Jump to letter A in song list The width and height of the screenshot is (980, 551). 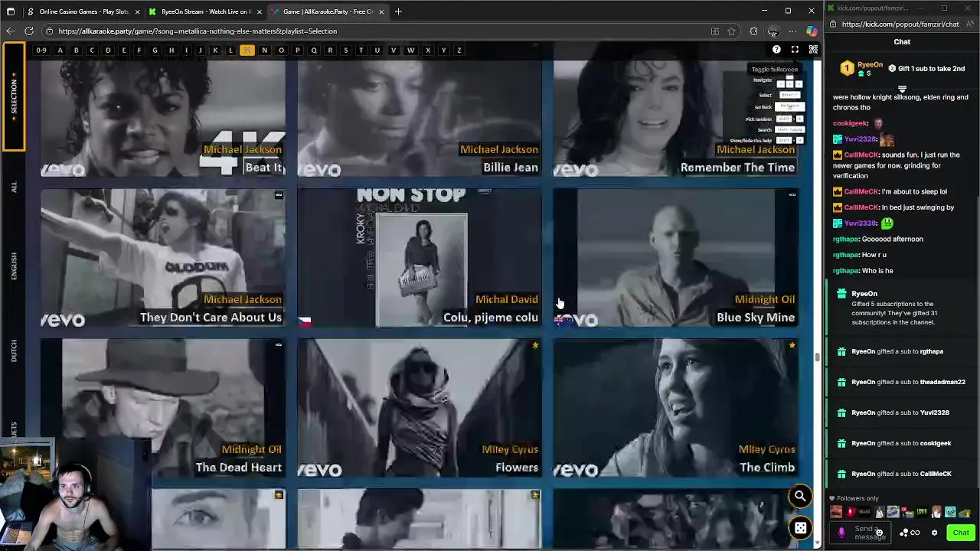pyautogui.click(x=60, y=50)
